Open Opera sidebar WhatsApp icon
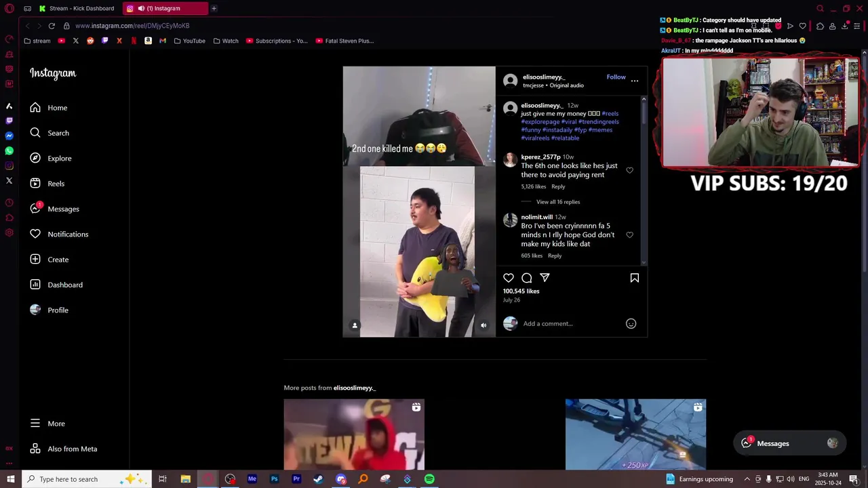868x488 pixels. pyautogui.click(x=9, y=150)
